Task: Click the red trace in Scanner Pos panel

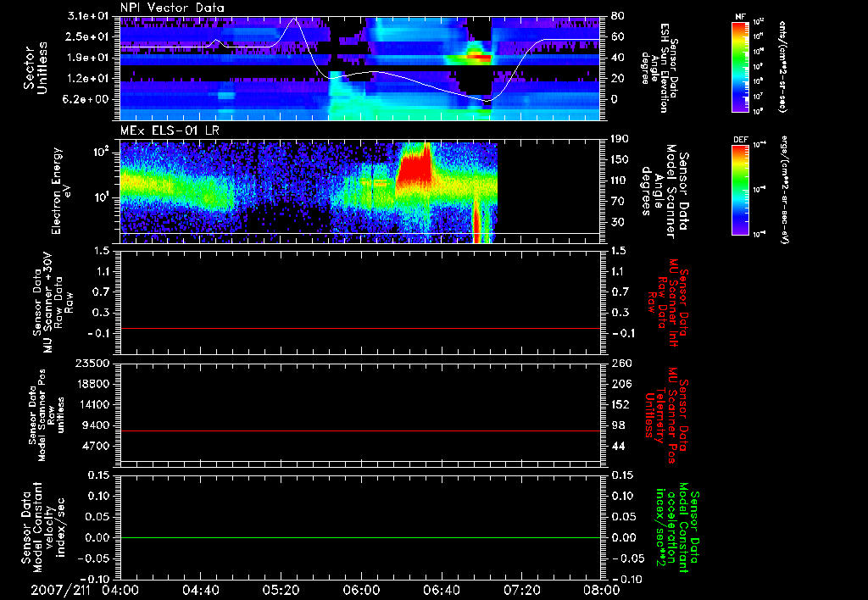Action: pyautogui.click(x=360, y=431)
